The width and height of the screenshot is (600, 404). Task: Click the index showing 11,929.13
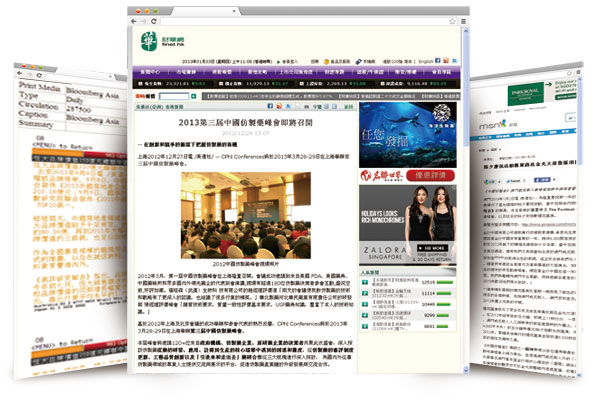(x=254, y=83)
